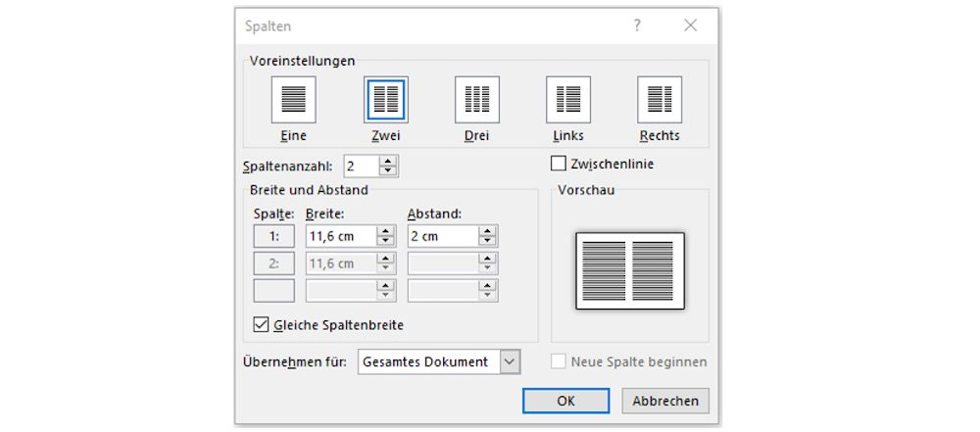Click the Links preset label text
The height and width of the screenshot is (432, 980).
click(x=568, y=135)
